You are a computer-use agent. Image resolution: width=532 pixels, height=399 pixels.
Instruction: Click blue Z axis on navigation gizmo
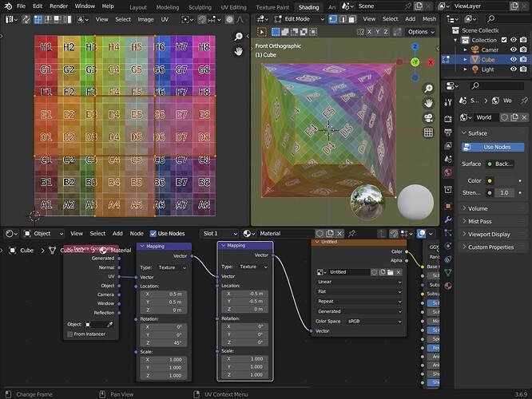(415, 47)
